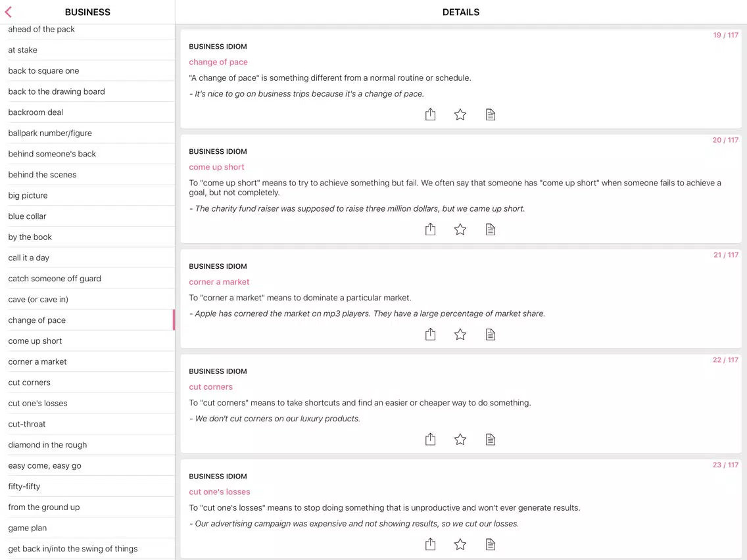The image size is (747, 560).
Task: Share the 'cut one's losses' idiom
Action: 430,544
